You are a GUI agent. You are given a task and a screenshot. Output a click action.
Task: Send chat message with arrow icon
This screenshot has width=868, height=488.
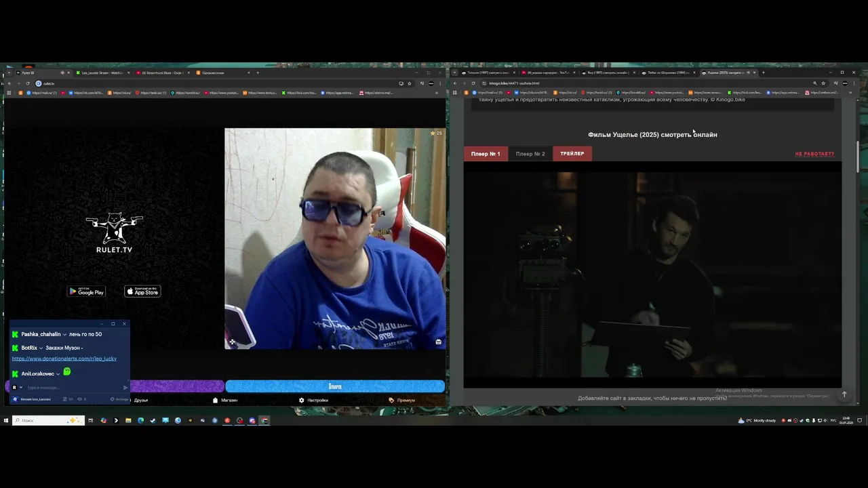coord(125,388)
